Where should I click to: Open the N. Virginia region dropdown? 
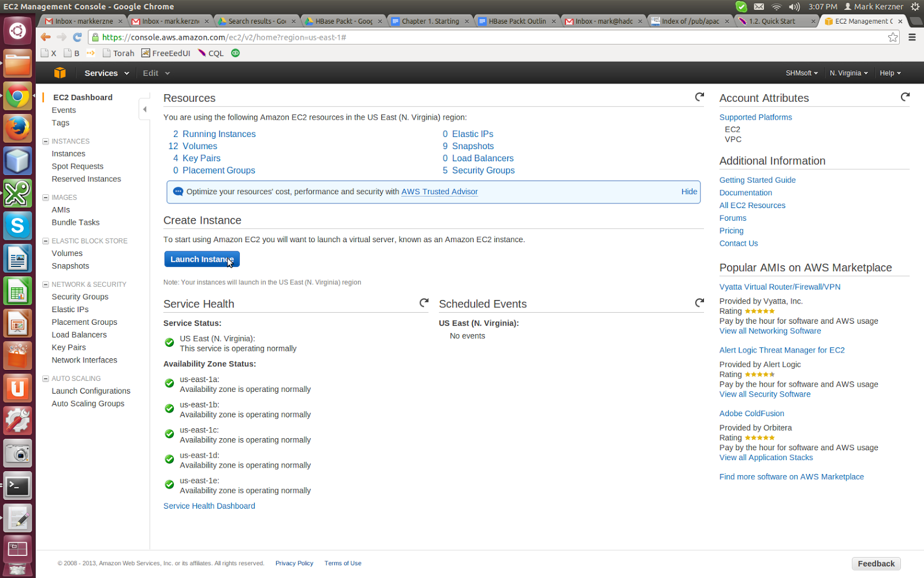coord(849,73)
